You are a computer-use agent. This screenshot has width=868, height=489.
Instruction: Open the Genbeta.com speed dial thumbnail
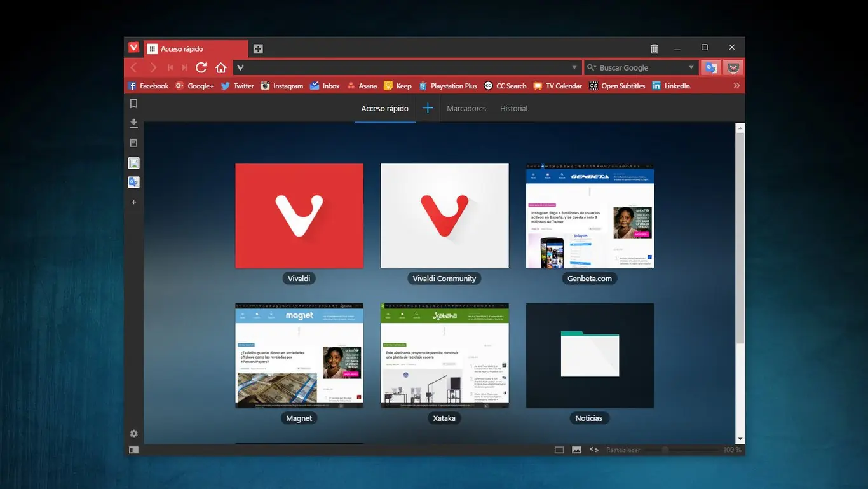point(590,216)
